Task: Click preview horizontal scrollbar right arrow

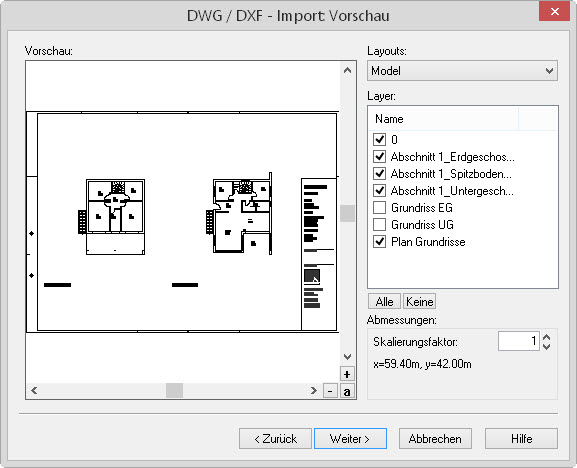Action: [314, 390]
